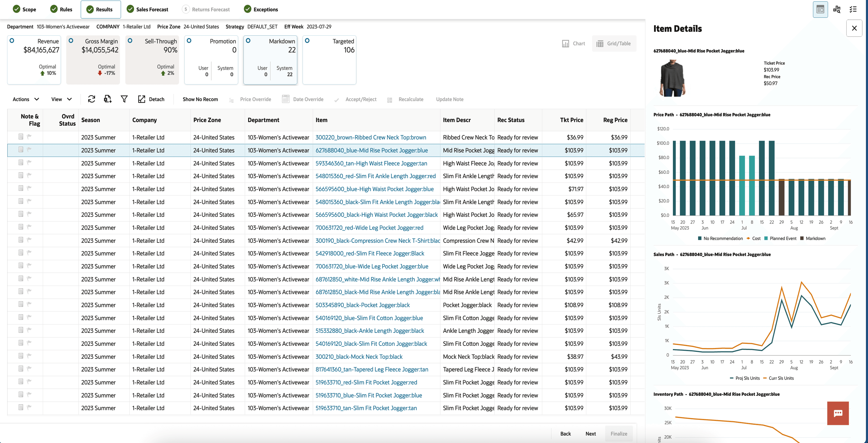The height and width of the screenshot is (443, 868).
Task: Click the Planned Event legend color swatch
Action: [x=766, y=238]
